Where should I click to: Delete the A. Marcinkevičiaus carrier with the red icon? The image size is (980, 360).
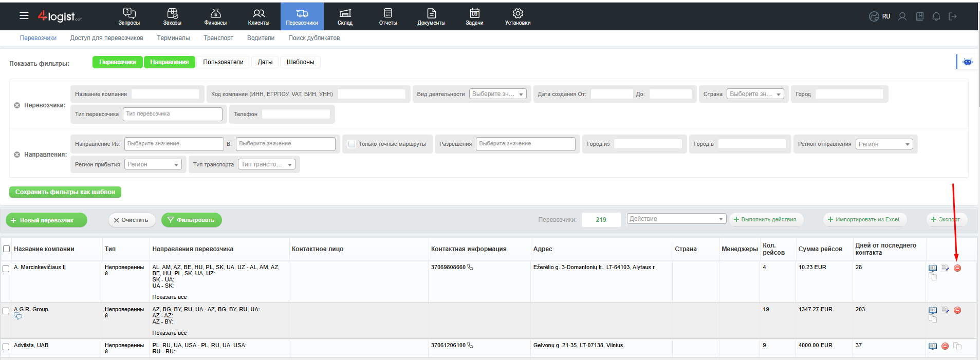(957, 268)
